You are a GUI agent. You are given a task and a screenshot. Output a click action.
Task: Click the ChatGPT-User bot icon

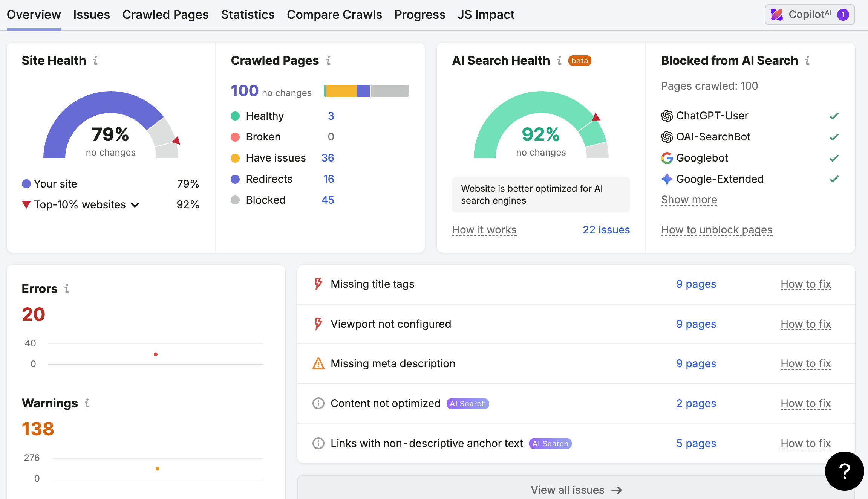coord(667,116)
